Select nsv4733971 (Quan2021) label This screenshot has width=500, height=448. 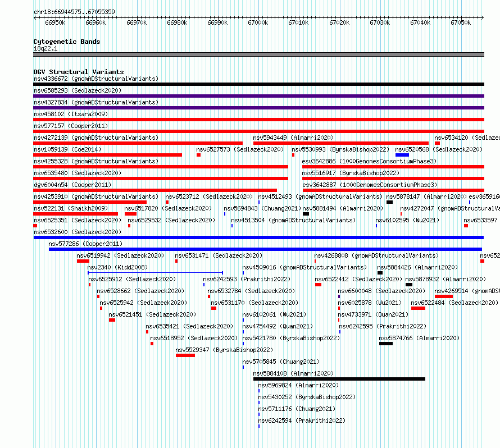tap(373, 314)
